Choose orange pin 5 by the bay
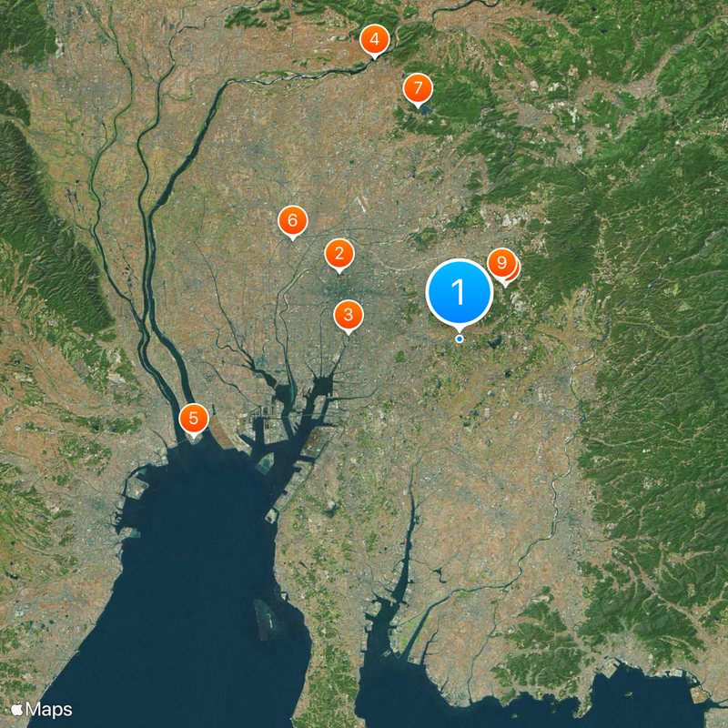 [194, 419]
